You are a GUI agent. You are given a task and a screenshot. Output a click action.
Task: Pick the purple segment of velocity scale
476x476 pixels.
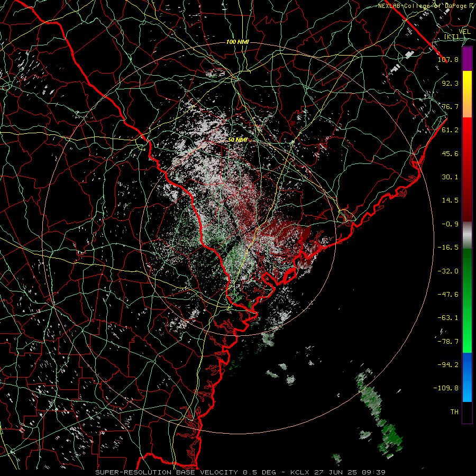click(x=467, y=59)
